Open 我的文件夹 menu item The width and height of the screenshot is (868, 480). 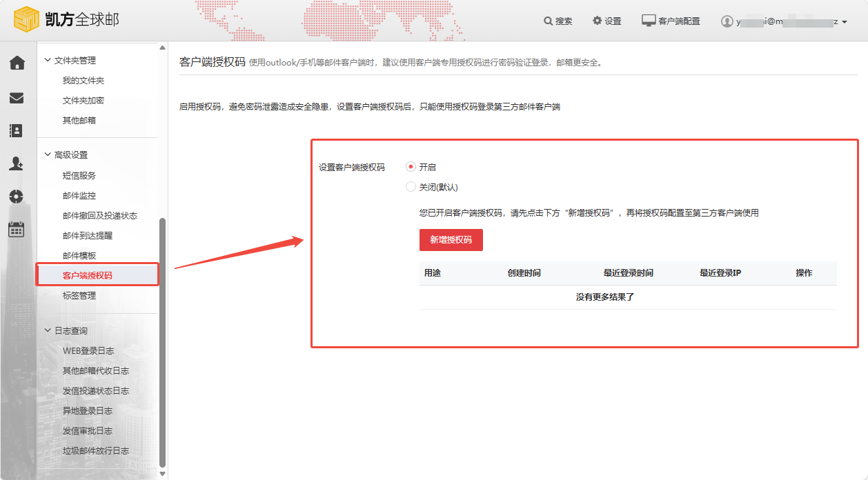83,81
